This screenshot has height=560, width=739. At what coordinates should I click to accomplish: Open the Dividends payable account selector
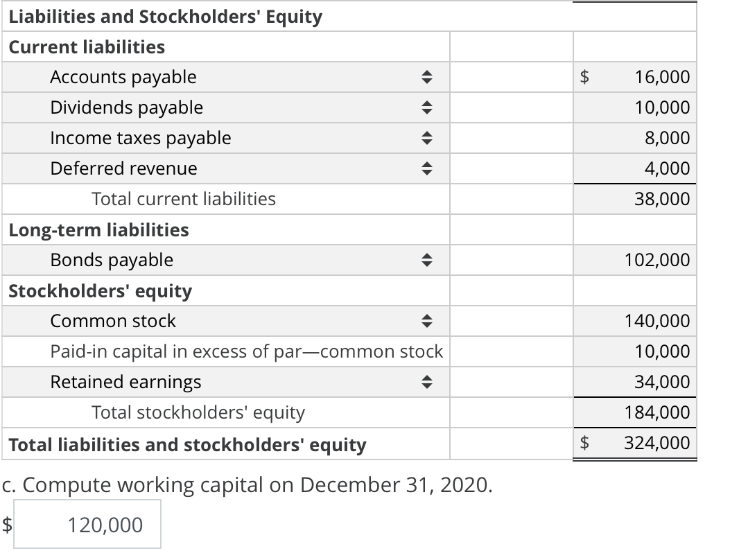coord(428,107)
